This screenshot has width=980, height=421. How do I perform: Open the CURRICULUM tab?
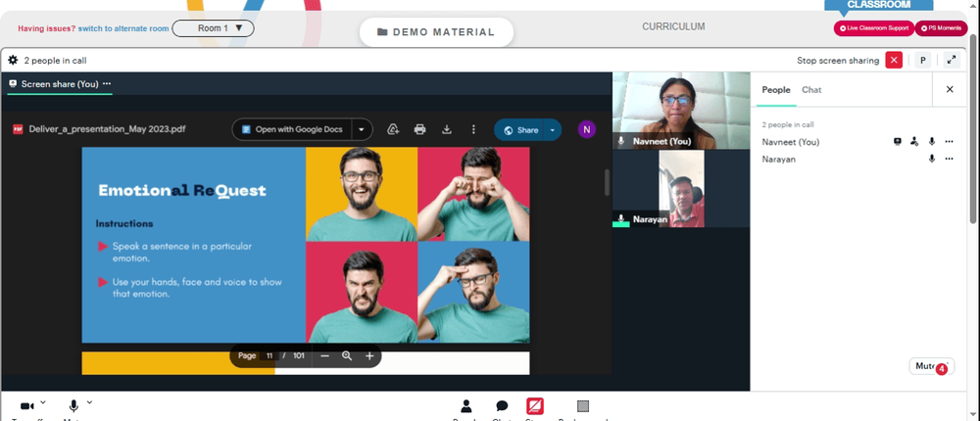click(673, 26)
